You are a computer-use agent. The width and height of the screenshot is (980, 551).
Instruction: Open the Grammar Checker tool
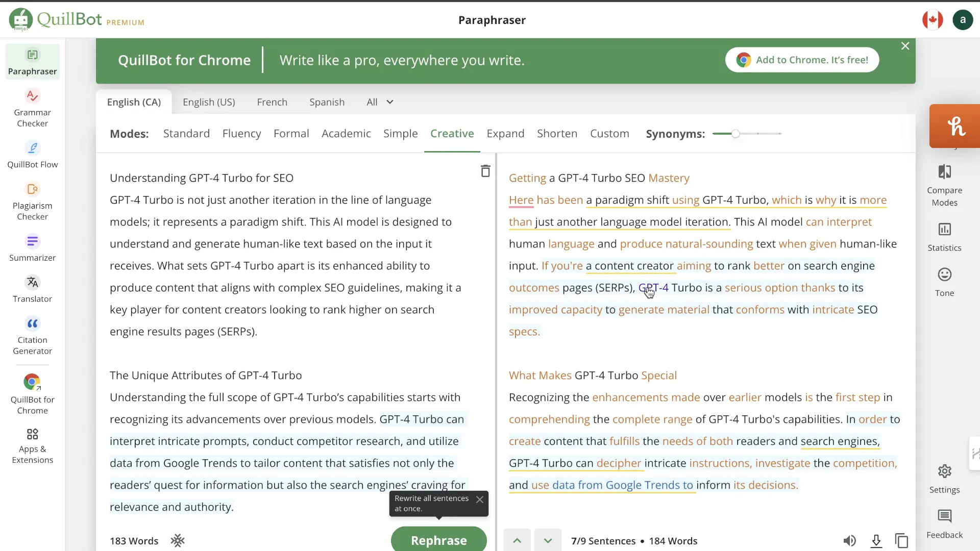click(33, 109)
